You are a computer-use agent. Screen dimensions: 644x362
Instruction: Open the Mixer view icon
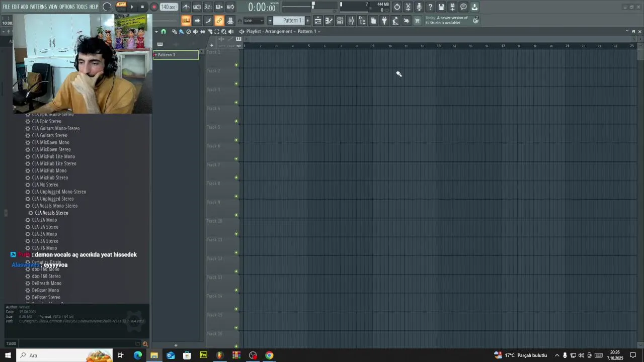tap(351, 21)
